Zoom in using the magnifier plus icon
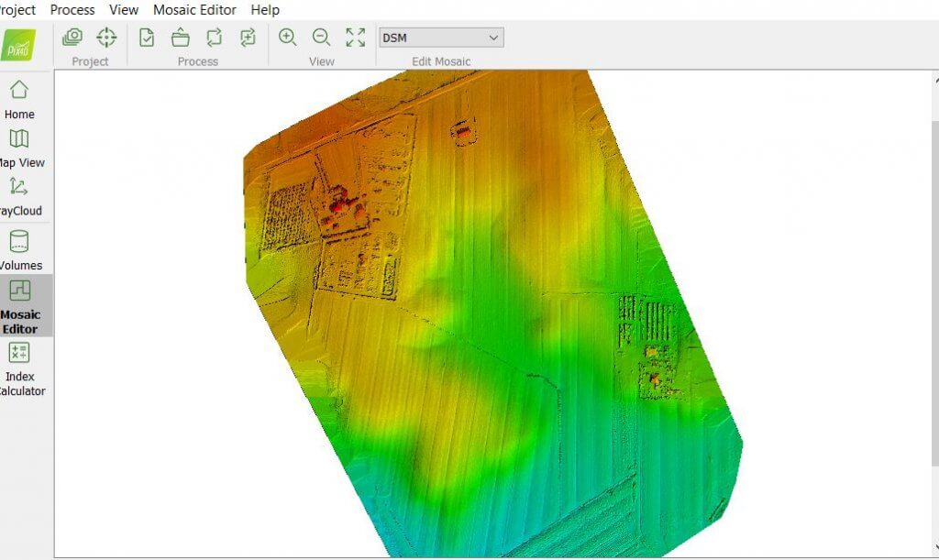The height and width of the screenshot is (560, 939). pyautogui.click(x=288, y=38)
